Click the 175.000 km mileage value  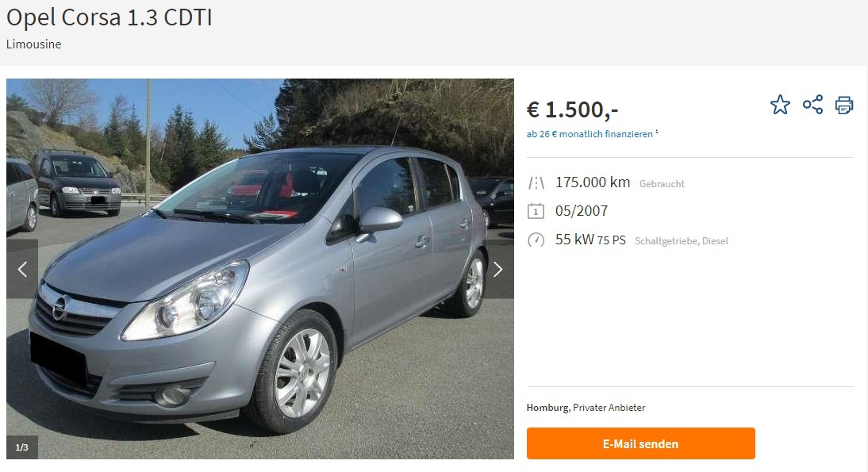(593, 182)
